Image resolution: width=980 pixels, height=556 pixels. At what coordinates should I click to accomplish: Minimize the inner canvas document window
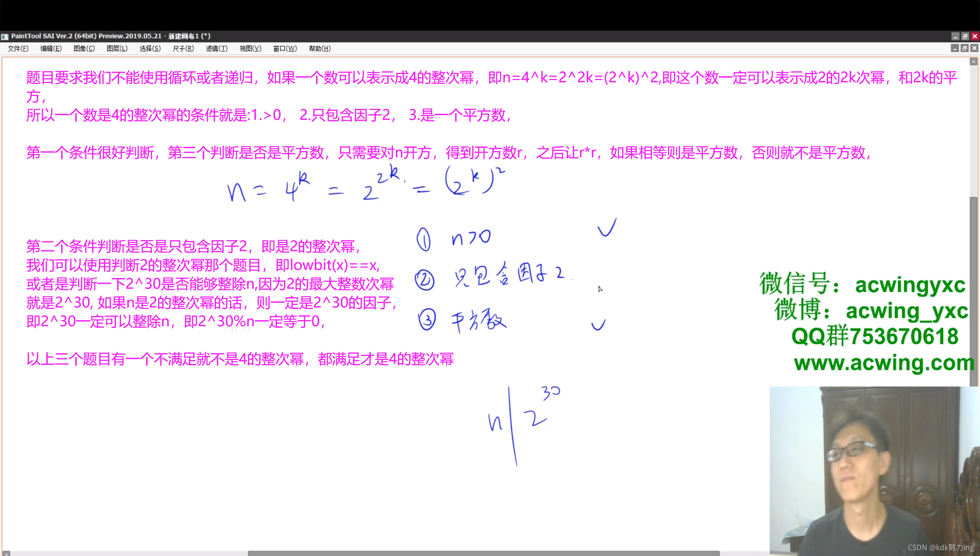(x=955, y=48)
